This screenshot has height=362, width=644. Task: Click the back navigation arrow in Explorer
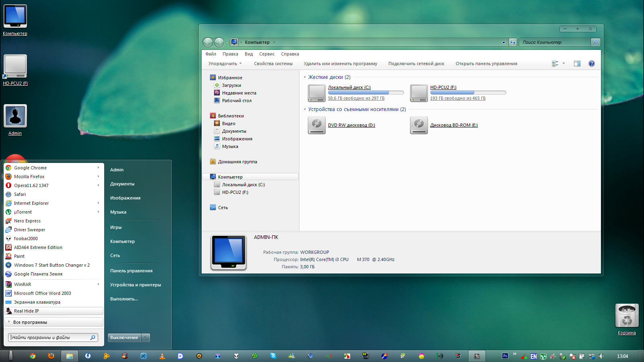pos(208,42)
